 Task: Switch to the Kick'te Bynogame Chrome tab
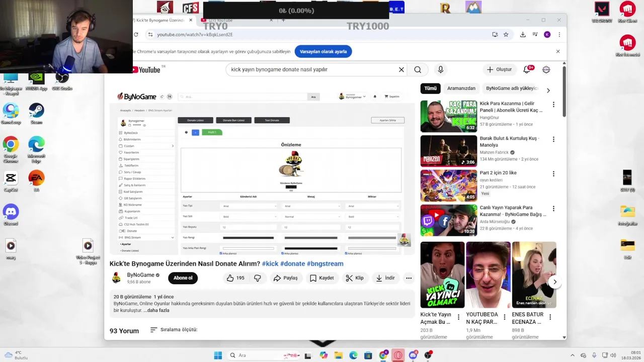(x=159, y=20)
